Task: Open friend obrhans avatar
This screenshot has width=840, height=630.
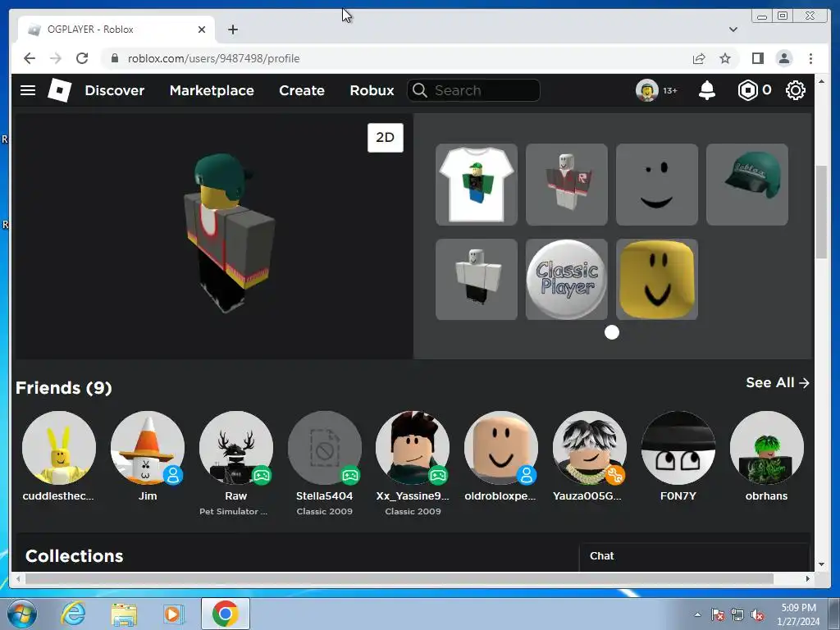Action: pyautogui.click(x=767, y=448)
